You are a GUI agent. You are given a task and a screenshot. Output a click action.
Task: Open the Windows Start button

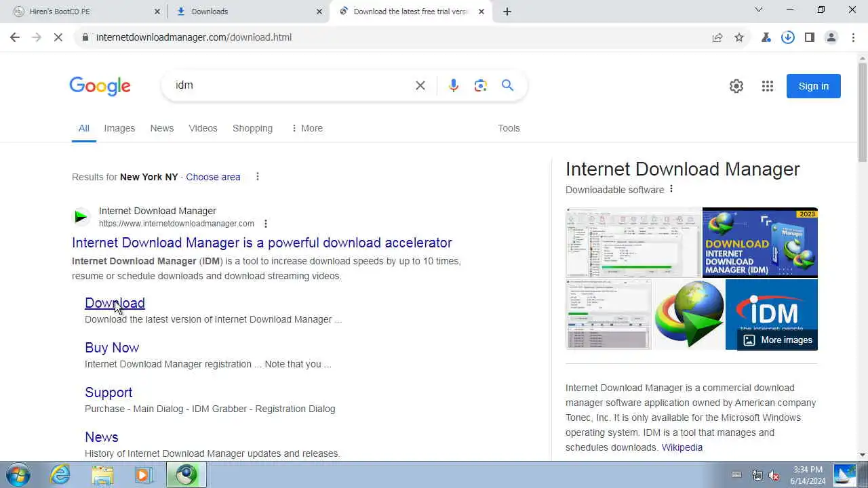pos(18,474)
